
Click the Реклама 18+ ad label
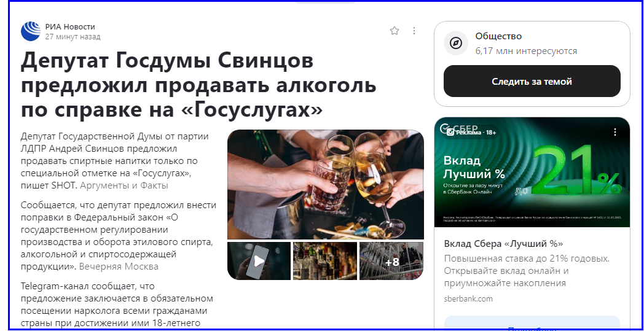coord(472,132)
